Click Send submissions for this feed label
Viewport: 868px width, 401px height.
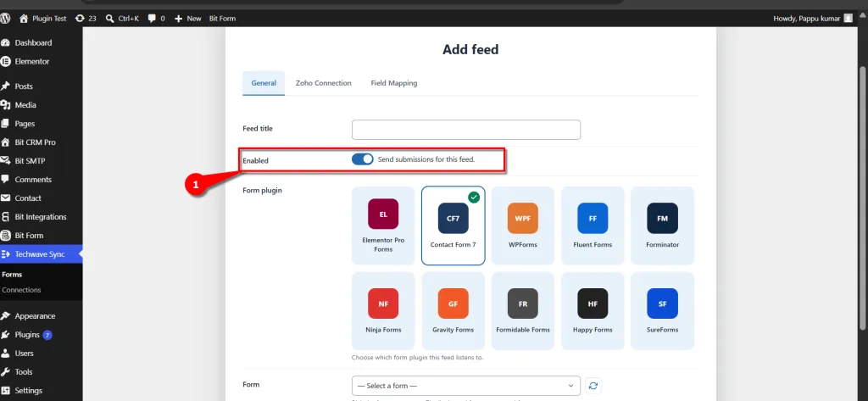pyautogui.click(x=426, y=159)
